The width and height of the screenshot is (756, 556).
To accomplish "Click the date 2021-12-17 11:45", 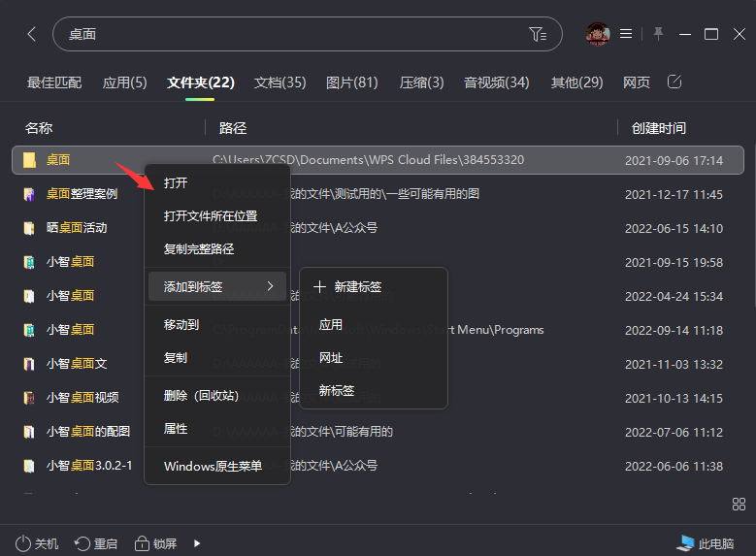I will pos(674,195).
